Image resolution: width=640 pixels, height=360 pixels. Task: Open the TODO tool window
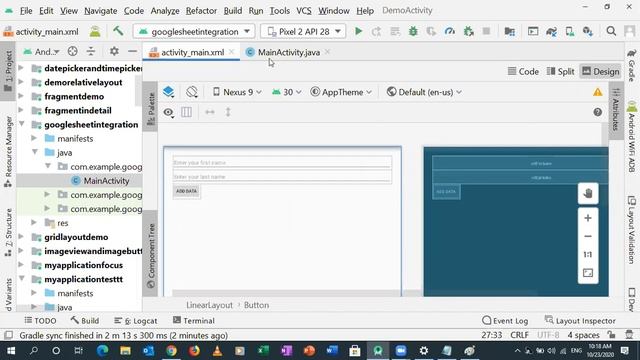40,321
